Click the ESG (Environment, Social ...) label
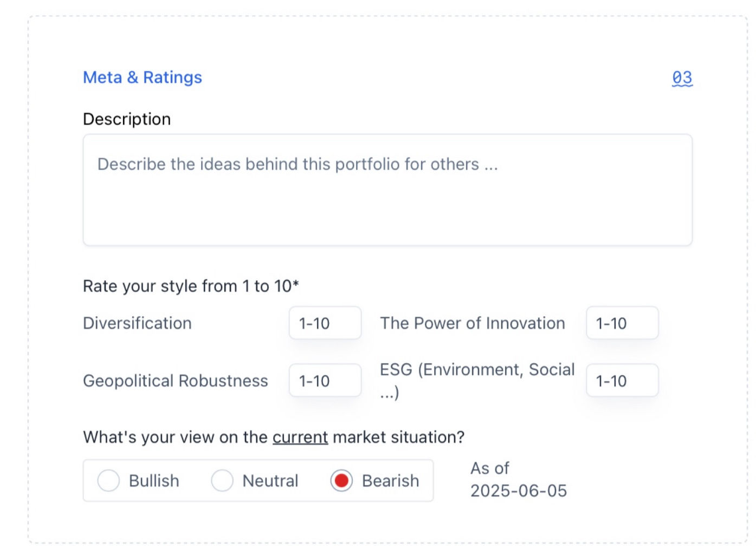The width and height of the screenshot is (756, 546). [x=477, y=381]
